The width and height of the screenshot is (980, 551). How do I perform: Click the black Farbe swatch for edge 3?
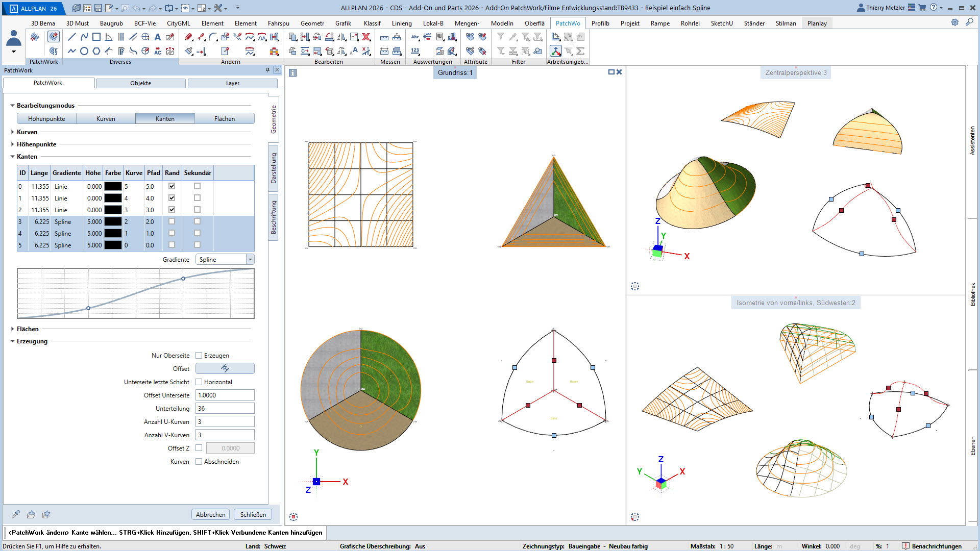tap(113, 222)
